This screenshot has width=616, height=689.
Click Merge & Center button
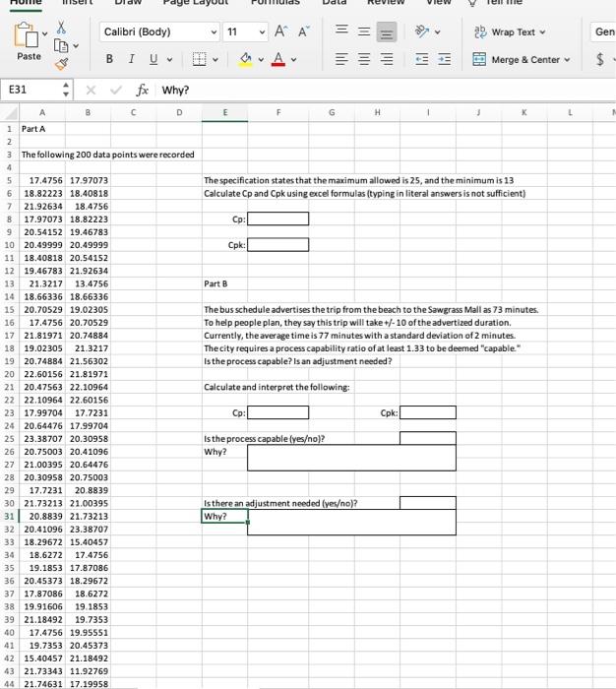click(x=522, y=59)
